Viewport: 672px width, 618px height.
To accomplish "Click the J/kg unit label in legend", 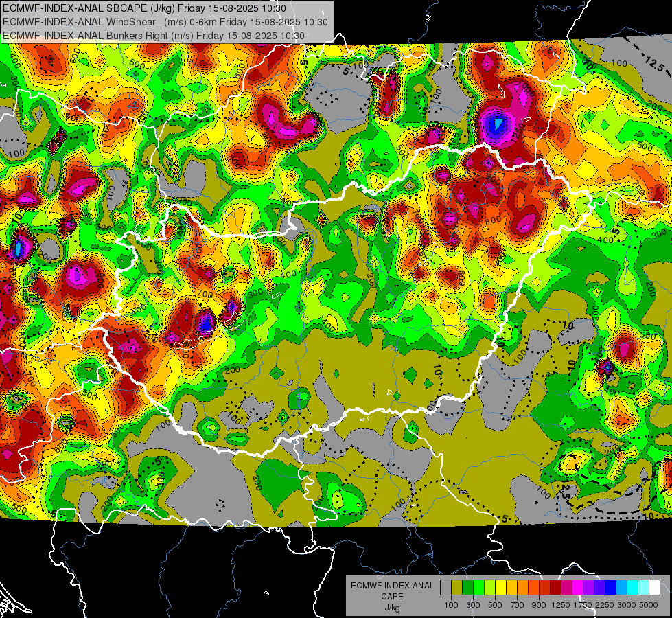I will pos(393,608).
